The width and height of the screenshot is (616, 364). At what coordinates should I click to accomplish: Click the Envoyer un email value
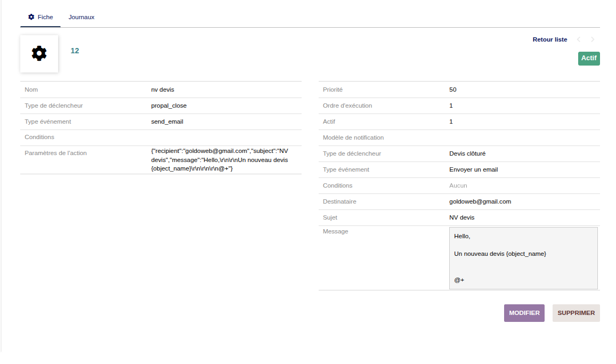(474, 169)
